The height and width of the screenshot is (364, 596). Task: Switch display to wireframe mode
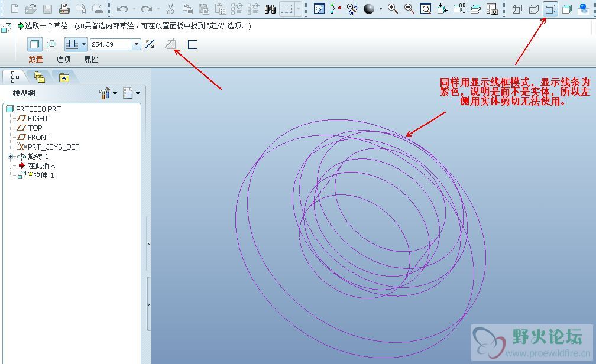[517, 9]
